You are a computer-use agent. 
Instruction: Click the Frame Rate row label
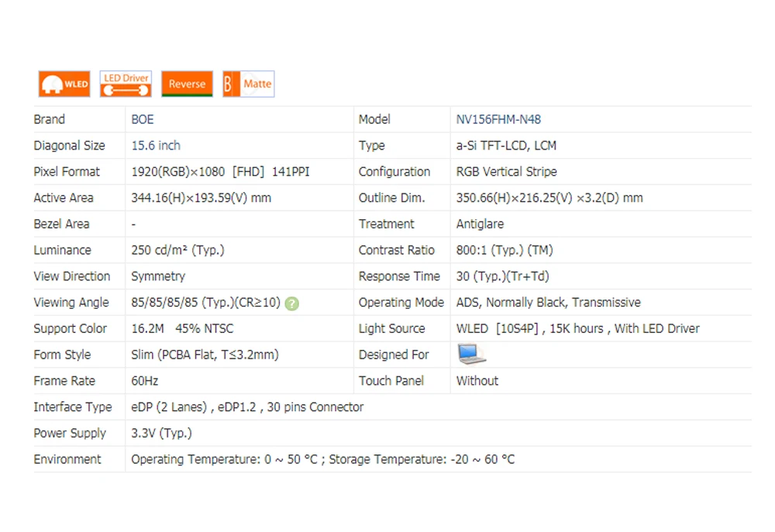click(x=64, y=381)
